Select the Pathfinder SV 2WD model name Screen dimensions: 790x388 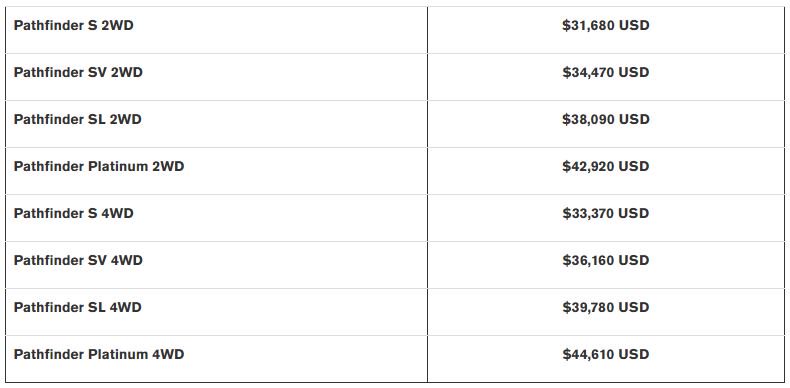pos(78,72)
